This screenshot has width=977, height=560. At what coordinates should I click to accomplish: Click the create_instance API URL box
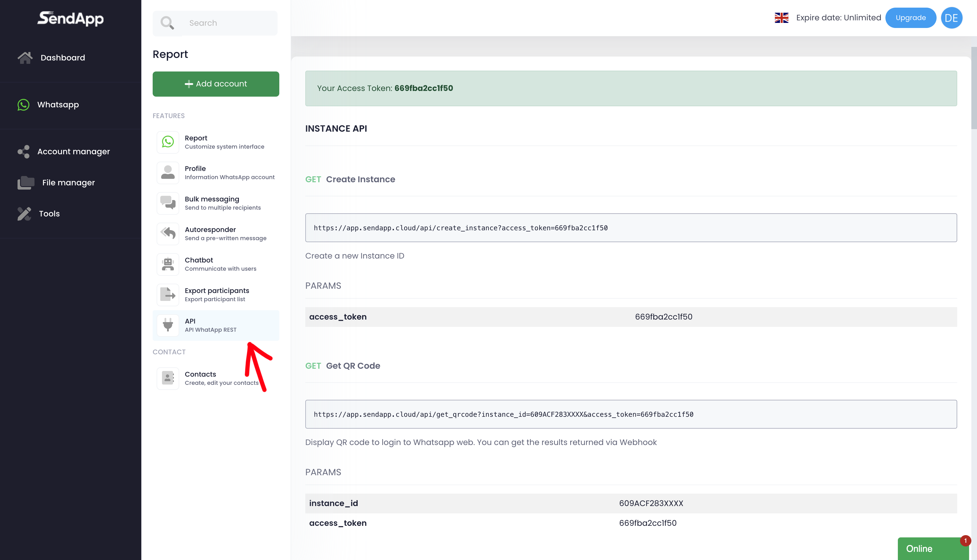pyautogui.click(x=631, y=228)
